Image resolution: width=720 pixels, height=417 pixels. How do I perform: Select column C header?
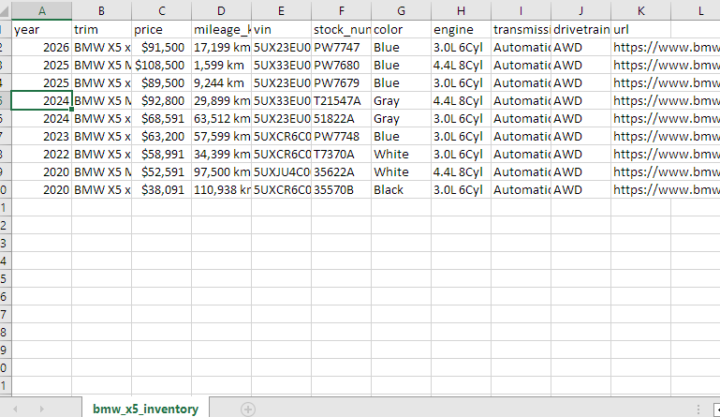(x=162, y=11)
